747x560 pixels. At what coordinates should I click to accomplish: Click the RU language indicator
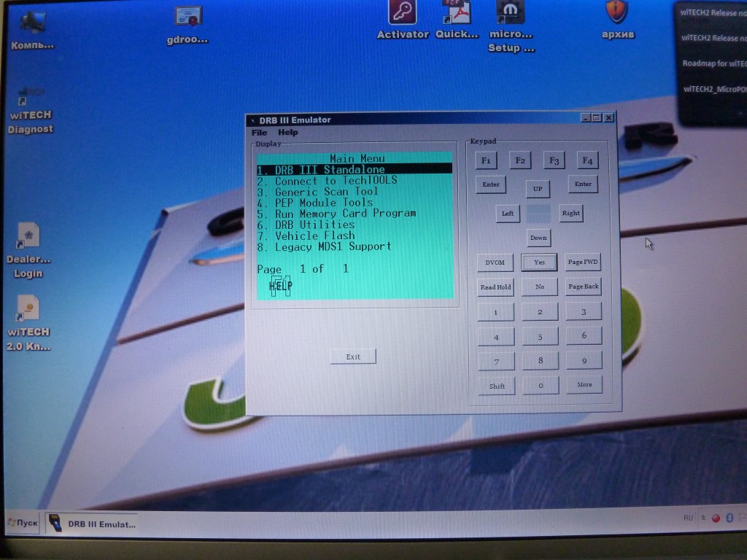pyautogui.click(x=688, y=518)
